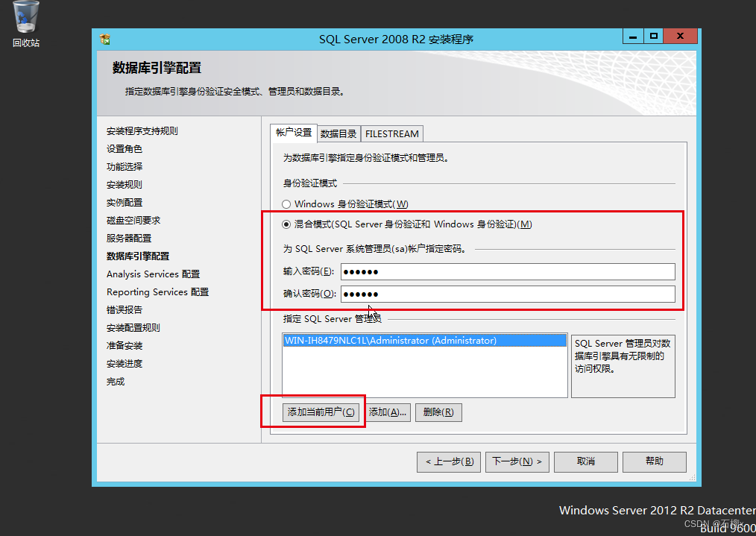
Task: Switch to the 数据目录 tab
Action: 338,134
